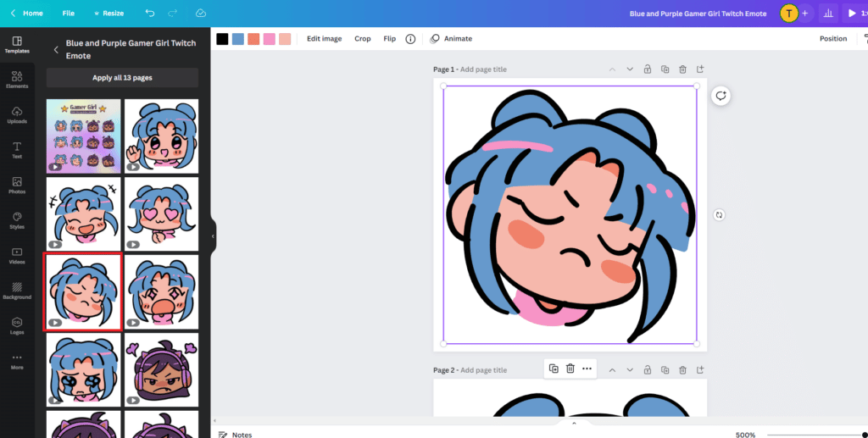Go back to Home
Screen dimensions: 868x438
click(x=26, y=14)
